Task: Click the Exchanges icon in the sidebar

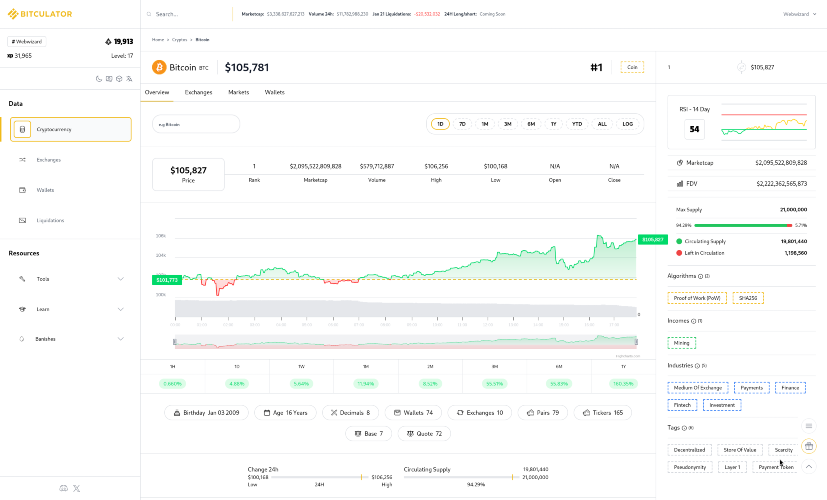Action: click(x=22, y=159)
